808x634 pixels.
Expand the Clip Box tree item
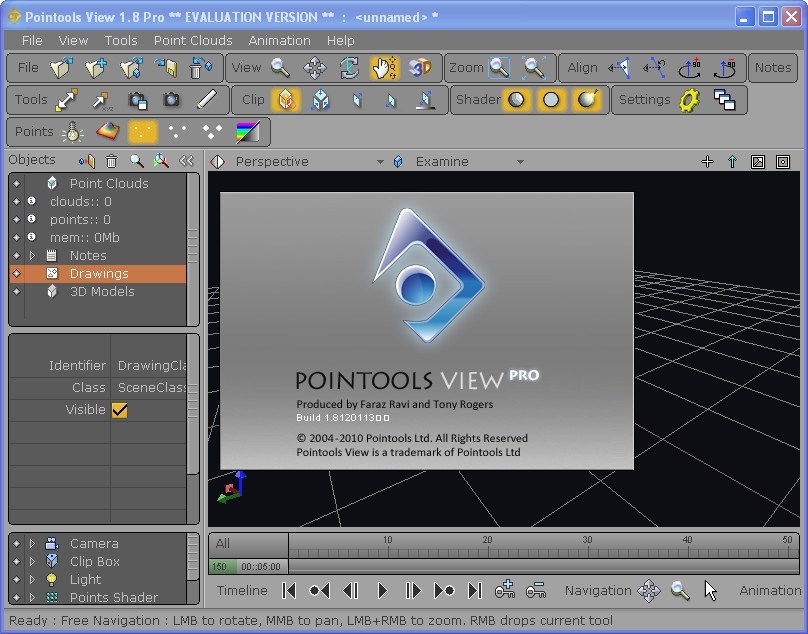[x=32, y=562]
